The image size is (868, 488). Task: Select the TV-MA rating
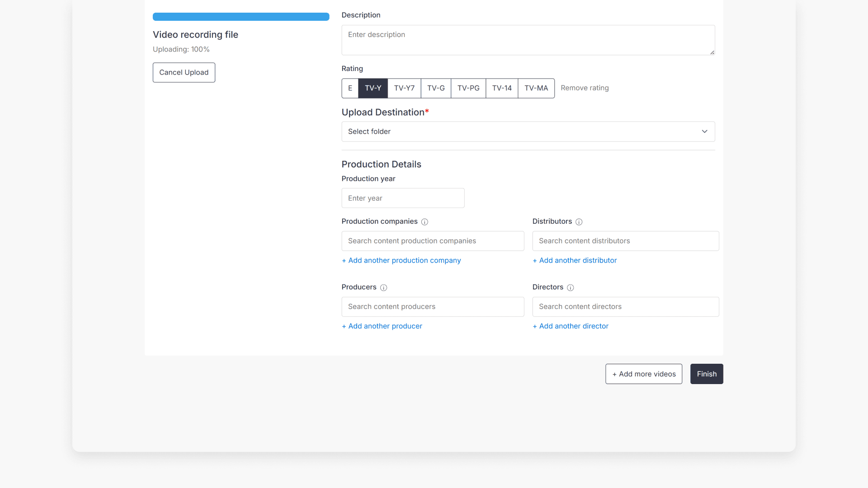536,88
